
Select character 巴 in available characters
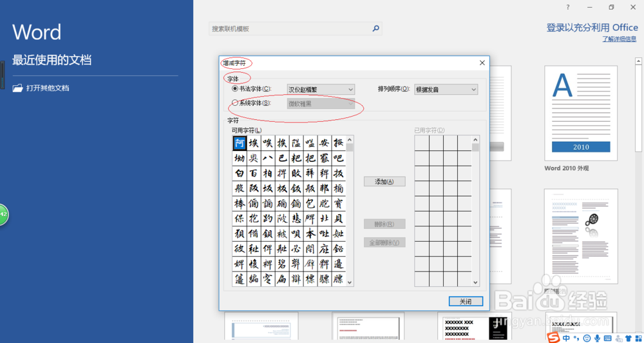pyautogui.click(x=282, y=158)
